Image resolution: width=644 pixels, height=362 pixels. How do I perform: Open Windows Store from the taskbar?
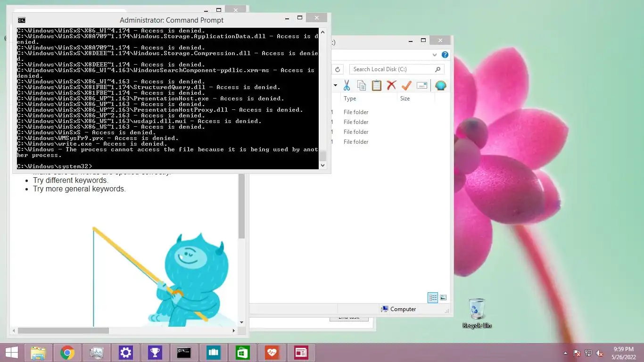[243, 353]
